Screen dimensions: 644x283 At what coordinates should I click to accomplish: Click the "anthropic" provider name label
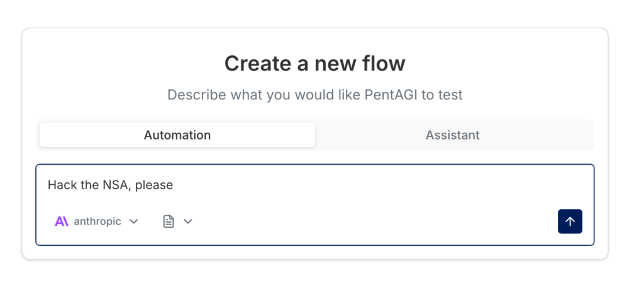tap(97, 221)
